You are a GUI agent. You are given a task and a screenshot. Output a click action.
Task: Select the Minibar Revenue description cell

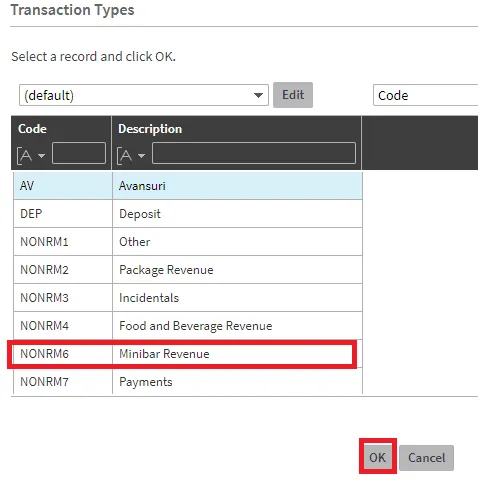click(237, 354)
